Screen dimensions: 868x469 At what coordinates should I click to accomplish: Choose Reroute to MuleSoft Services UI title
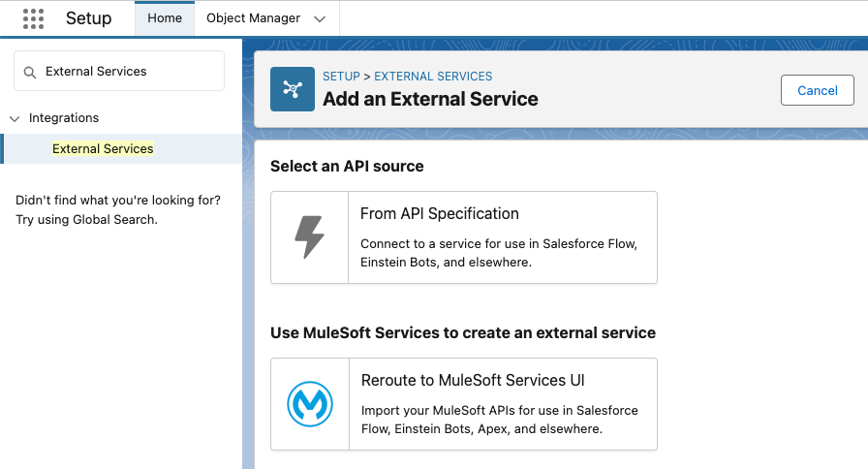pos(473,381)
